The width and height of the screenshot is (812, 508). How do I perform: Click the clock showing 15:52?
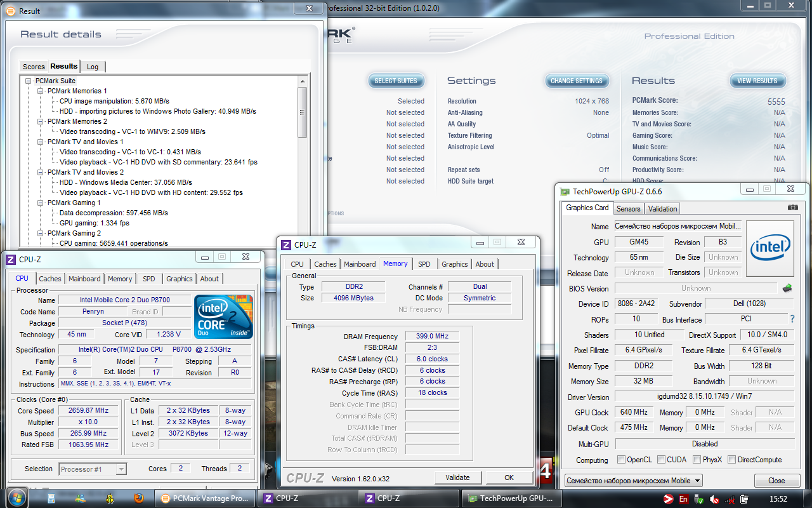[x=778, y=499]
